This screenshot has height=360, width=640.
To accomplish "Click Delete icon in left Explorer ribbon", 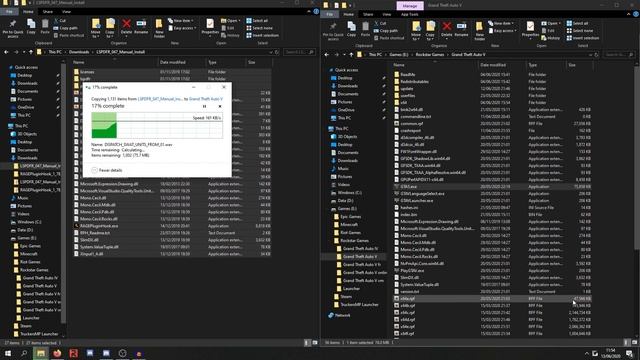I will point(127,27).
